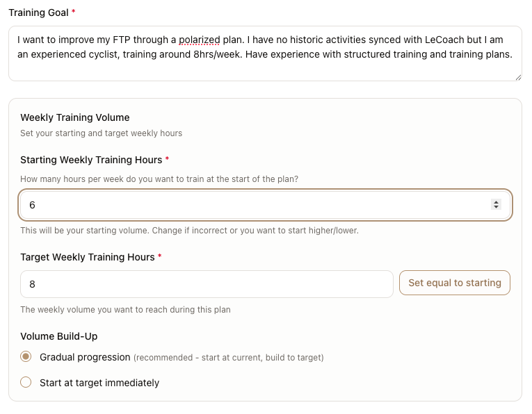Click the Target Weekly Training Hours label
Viewport: 532px width, 414px height.
(87, 257)
